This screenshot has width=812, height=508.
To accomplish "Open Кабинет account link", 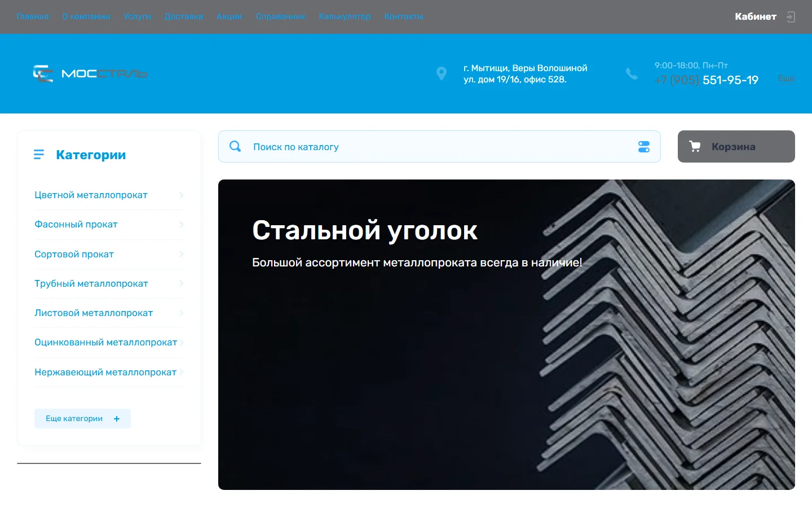I will tap(756, 17).
